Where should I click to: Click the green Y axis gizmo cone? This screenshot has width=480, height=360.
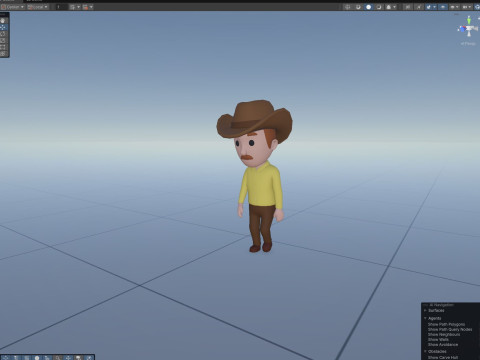coord(469,21)
